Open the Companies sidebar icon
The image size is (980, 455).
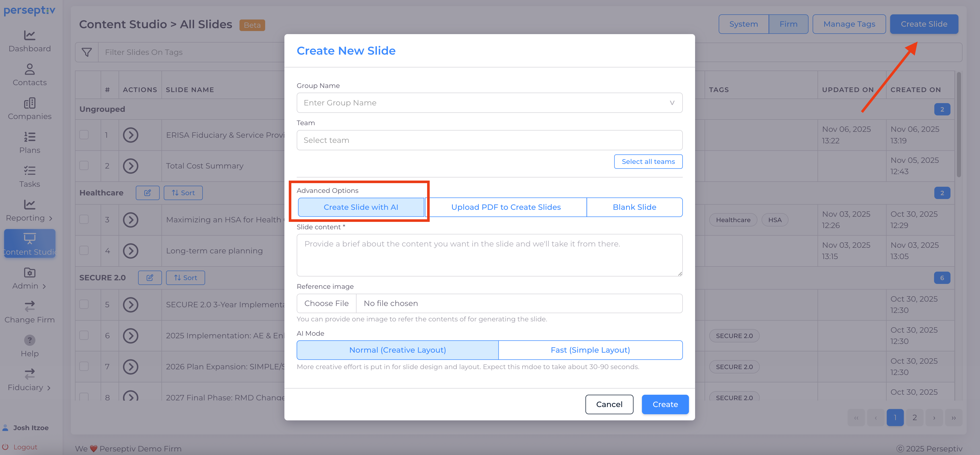[29, 103]
